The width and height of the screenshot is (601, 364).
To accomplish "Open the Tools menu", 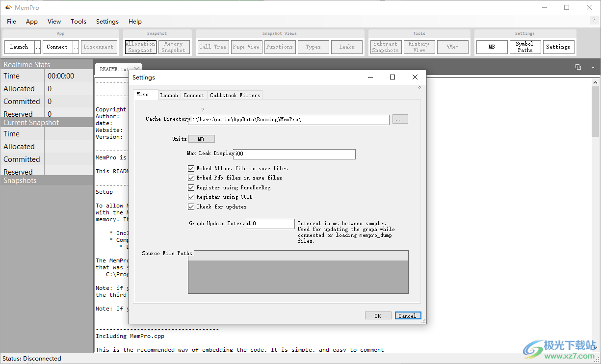I will coord(78,22).
